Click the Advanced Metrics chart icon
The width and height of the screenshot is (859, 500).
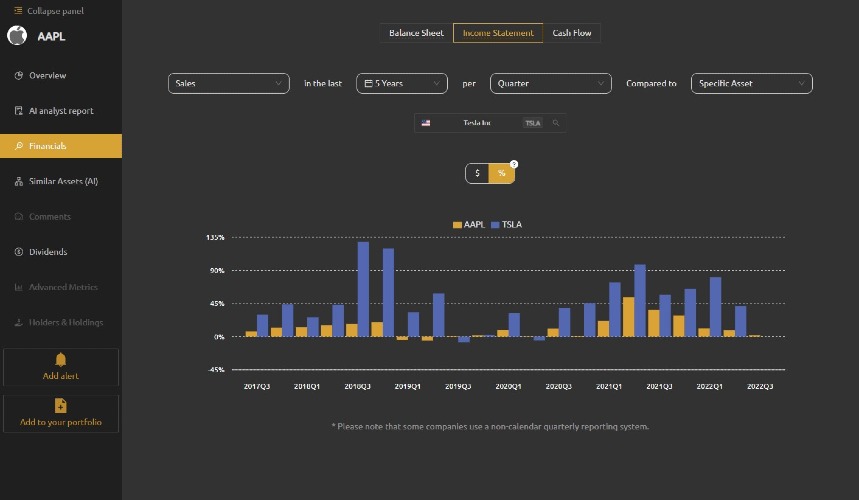[x=19, y=287]
